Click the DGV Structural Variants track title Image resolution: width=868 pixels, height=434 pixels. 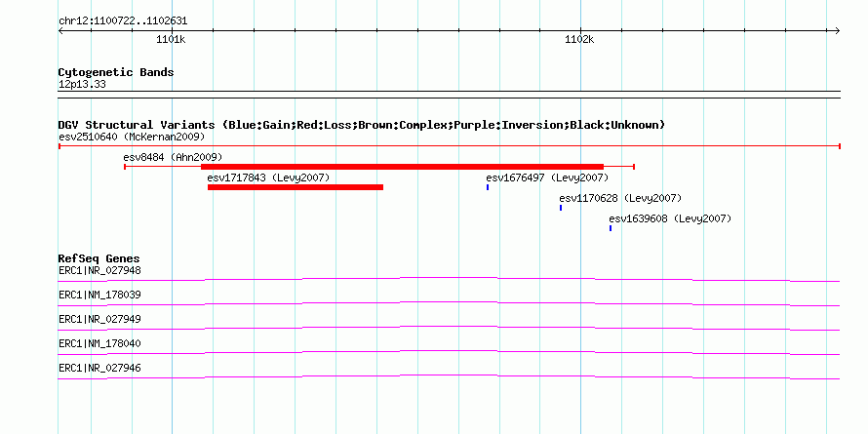click(362, 125)
